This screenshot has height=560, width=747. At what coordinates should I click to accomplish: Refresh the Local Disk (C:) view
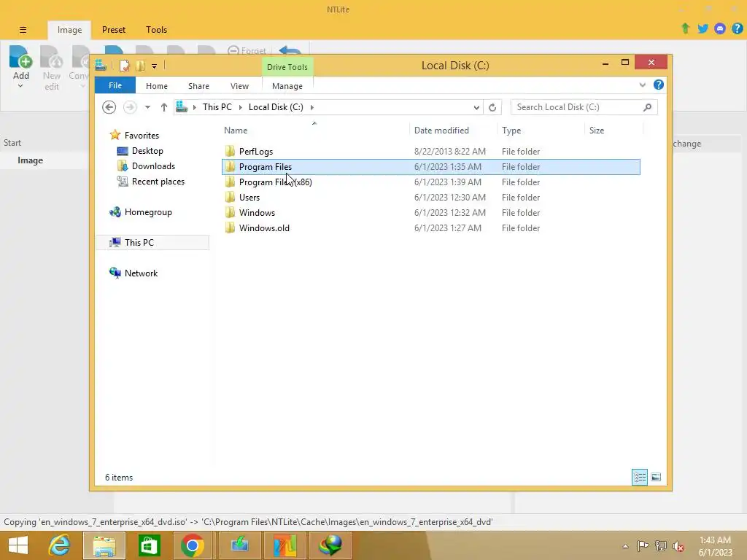point(492,107)
